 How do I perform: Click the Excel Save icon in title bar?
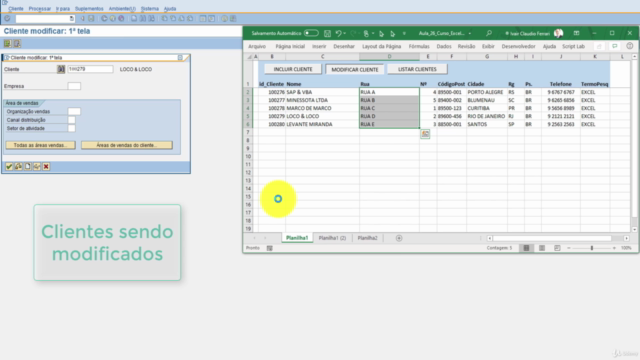click(327, 33)
